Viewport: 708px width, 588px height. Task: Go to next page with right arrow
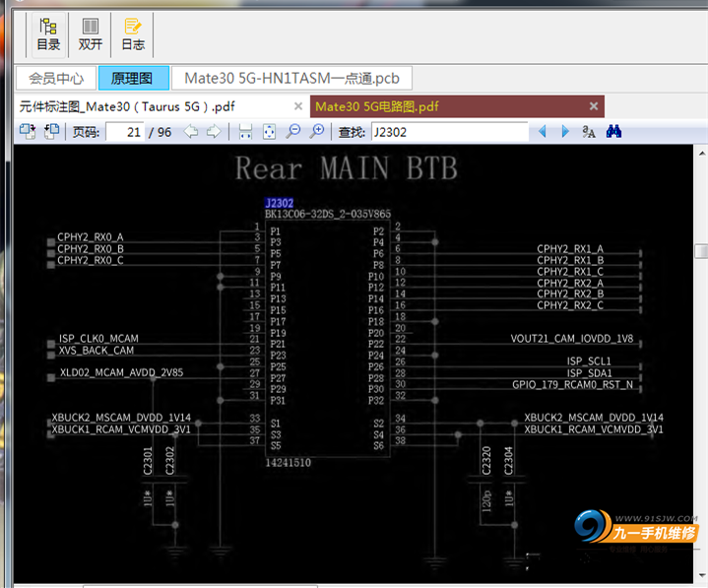(x=214, y=131)
